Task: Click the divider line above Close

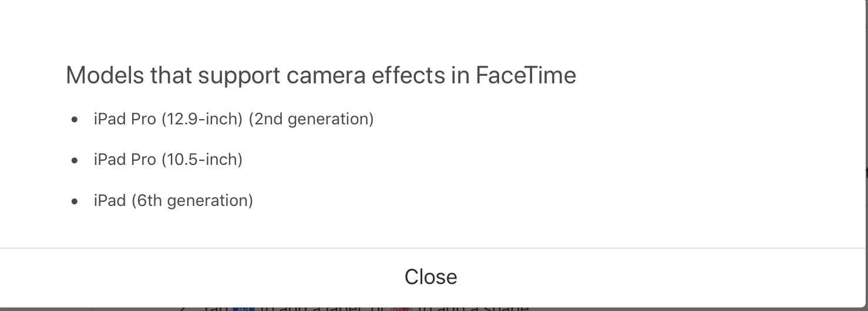Action: pyautogui.click(x=430, y=248)
